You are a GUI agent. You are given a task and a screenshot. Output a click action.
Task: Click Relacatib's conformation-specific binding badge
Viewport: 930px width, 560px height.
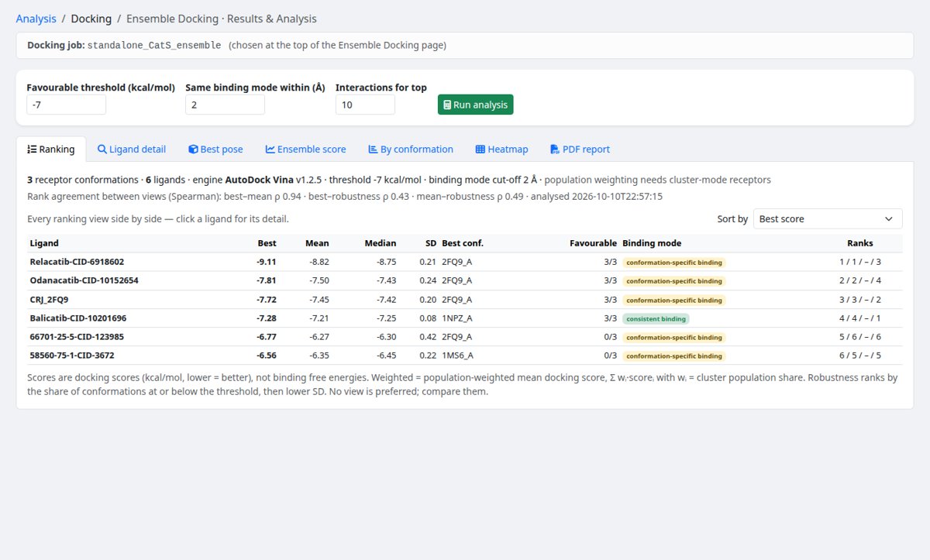[673, 262]
